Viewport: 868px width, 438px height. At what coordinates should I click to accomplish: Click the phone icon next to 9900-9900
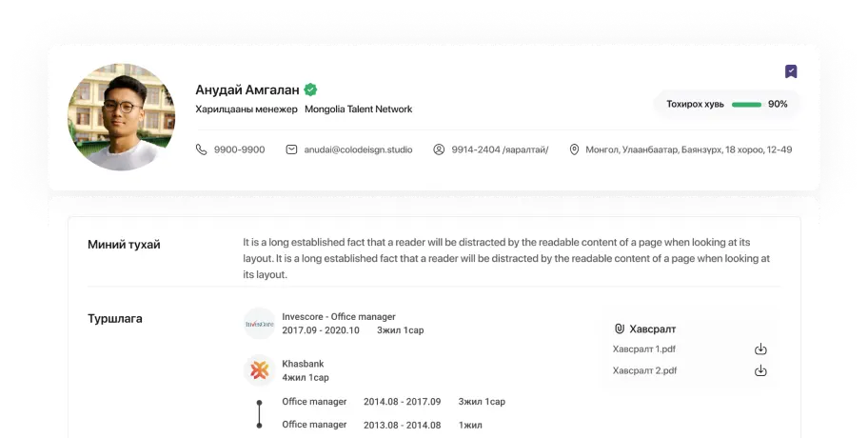click(201, 149)
